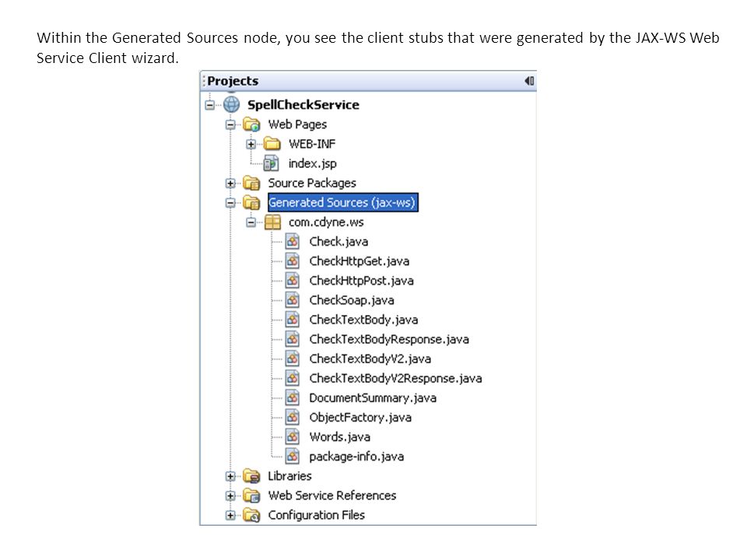Click the CheckTextBody.java file icon

[293, 320]
